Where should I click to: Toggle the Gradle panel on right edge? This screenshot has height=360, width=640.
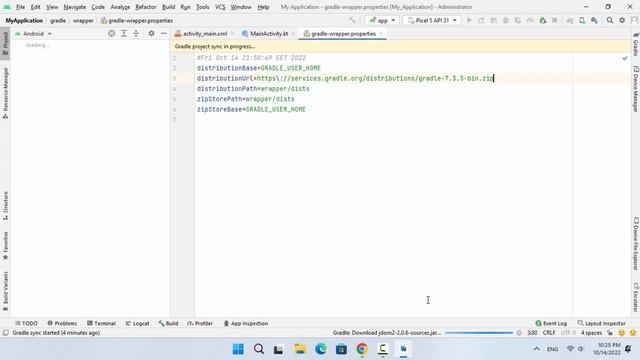click(636, 44)
